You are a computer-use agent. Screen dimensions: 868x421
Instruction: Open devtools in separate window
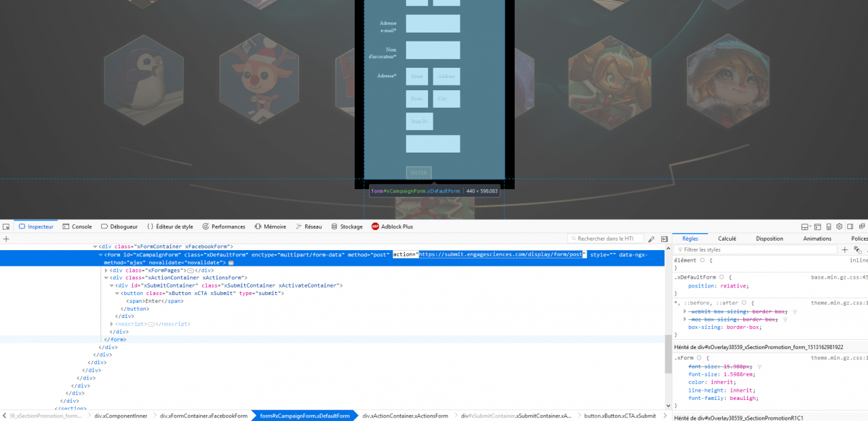point(861,226)
